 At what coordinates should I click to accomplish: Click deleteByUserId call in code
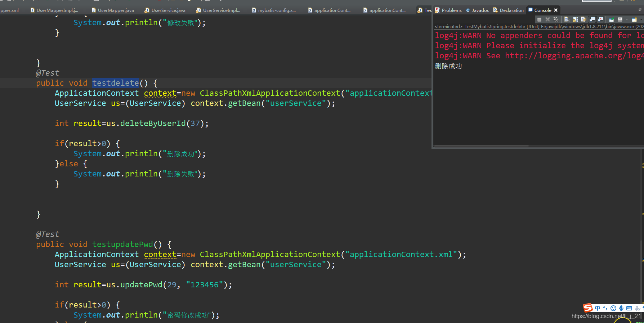point(153,123)
